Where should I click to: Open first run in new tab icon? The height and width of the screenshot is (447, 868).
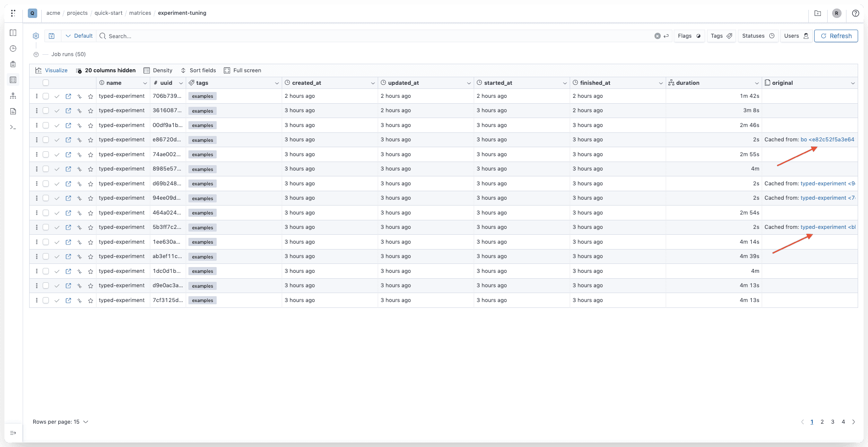68,96
